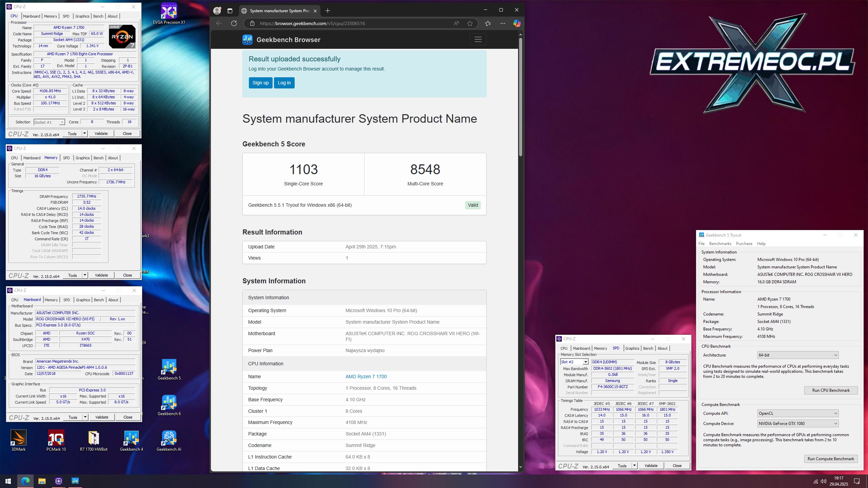Viewport: 868px width, 488px height.
Task: Switch to Graphics tab in CPU-Z Mainboard window
Action: (x=83, y=300)
